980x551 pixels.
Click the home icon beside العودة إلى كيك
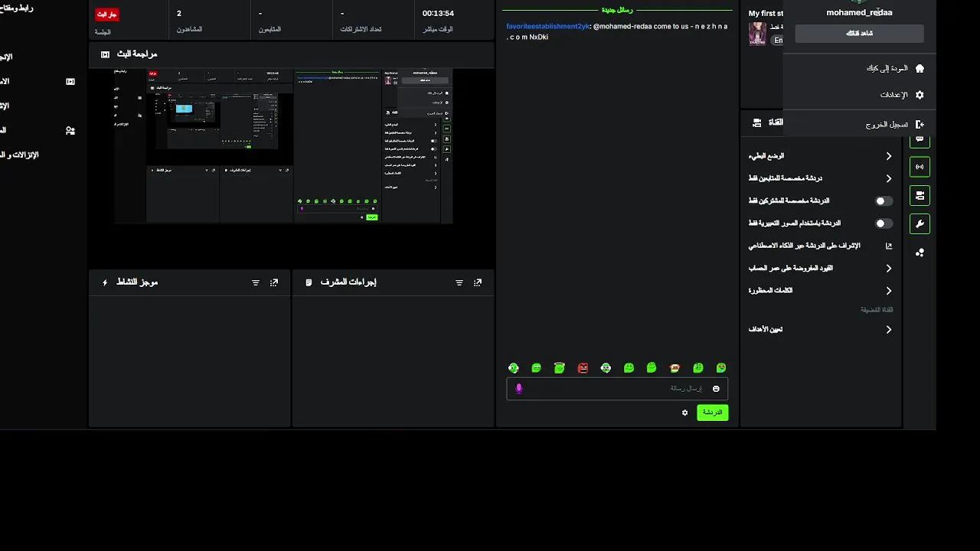[x=920, y=68]
